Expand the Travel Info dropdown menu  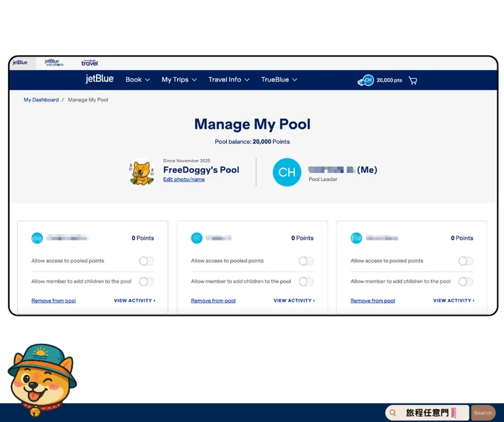[x=229, y=80]
